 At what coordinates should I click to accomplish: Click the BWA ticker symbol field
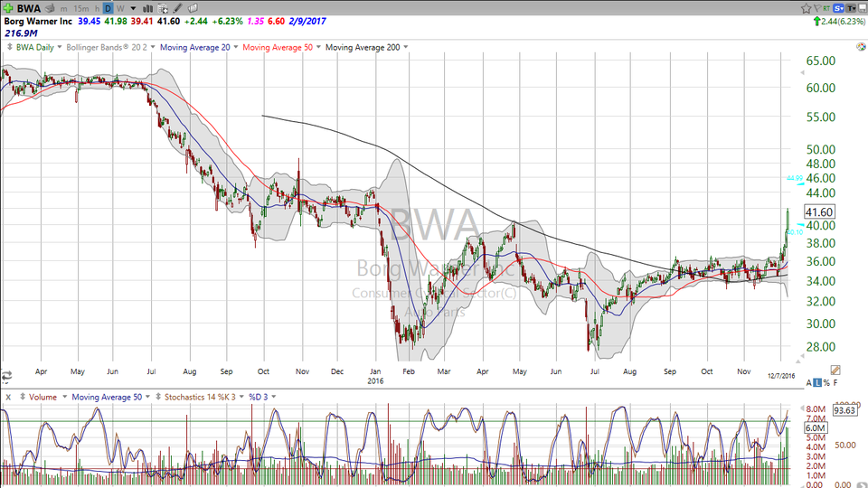point(29,8)
